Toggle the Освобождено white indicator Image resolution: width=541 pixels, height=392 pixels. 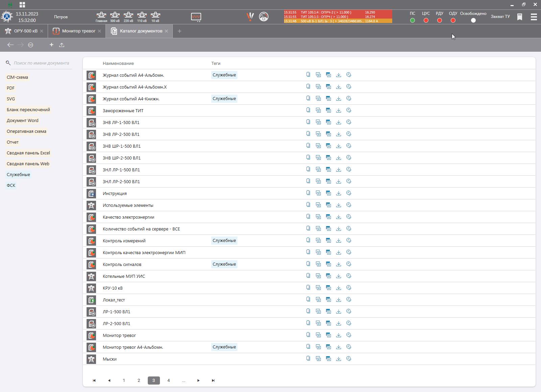coord(473,20)
